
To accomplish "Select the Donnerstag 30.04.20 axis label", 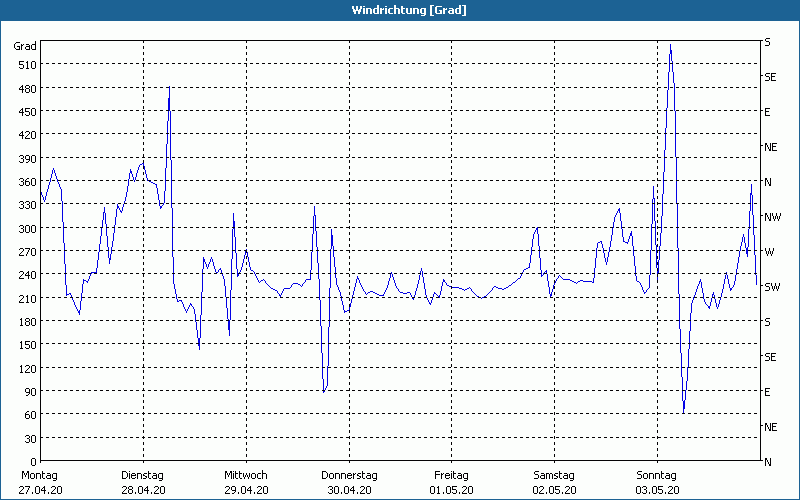I will point(348,482).
